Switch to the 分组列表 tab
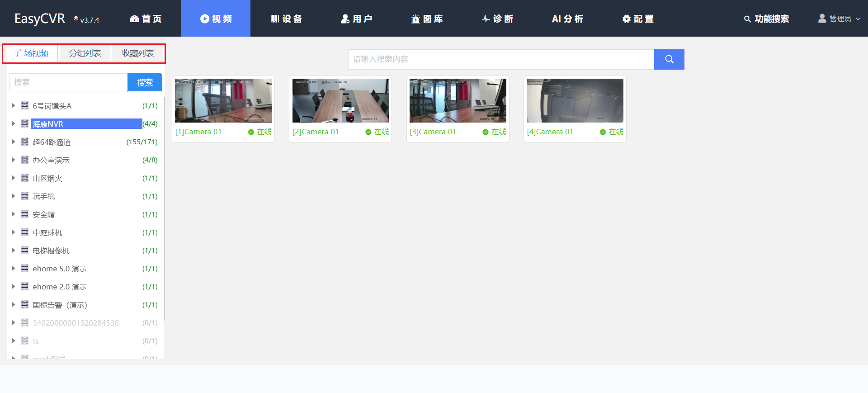The height and width of the screenshot is (393, 868). pyautogui.click(x=85, y=53)
